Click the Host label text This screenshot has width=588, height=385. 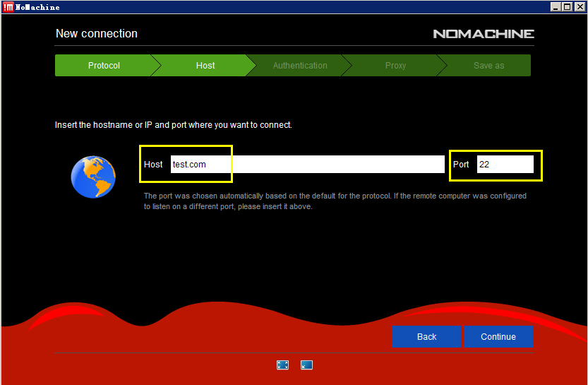click(x=153, y=165)
